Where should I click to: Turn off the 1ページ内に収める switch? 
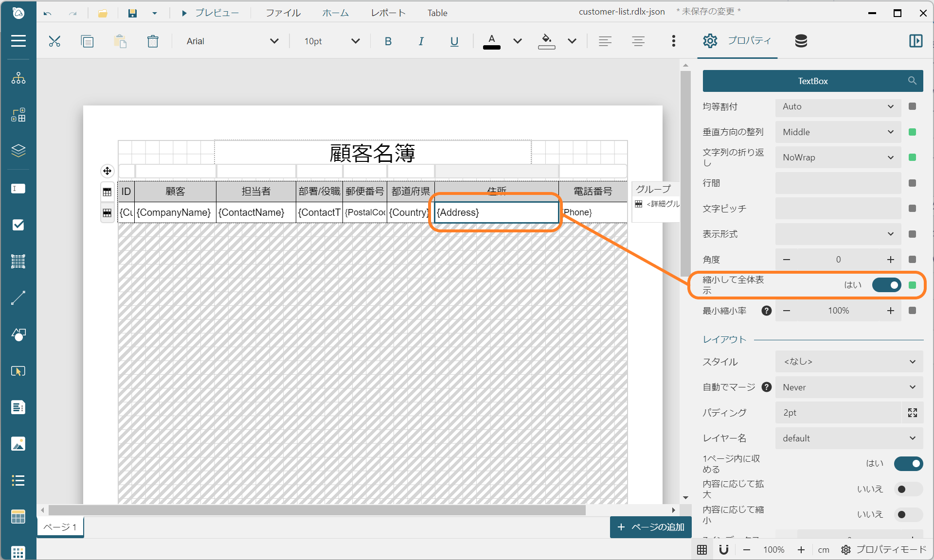[908, 463]
